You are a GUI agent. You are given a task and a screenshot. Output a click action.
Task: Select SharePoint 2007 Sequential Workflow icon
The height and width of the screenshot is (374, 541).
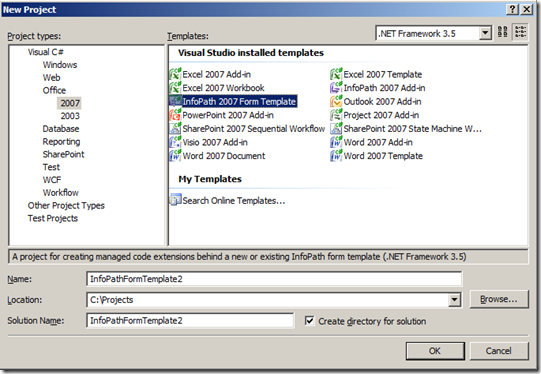coord(175,128)
